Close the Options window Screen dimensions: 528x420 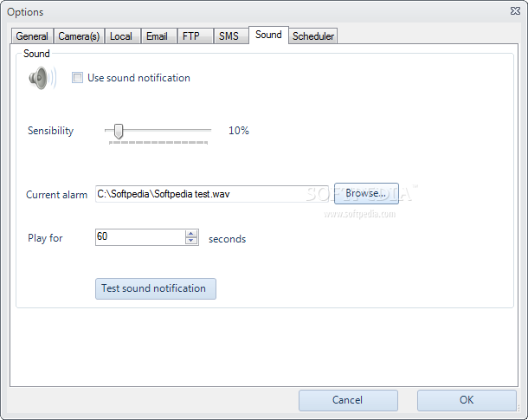(515, 11)
